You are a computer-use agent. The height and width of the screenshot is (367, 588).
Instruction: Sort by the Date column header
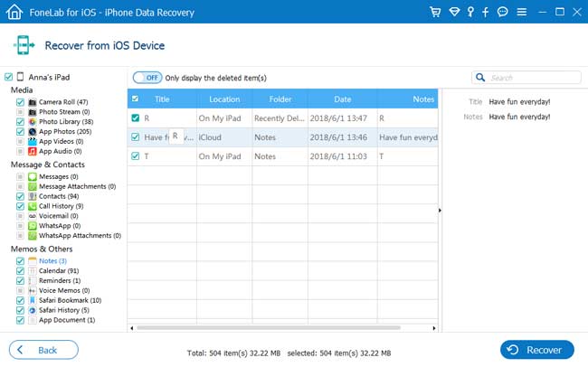click(x=342, y=99)
